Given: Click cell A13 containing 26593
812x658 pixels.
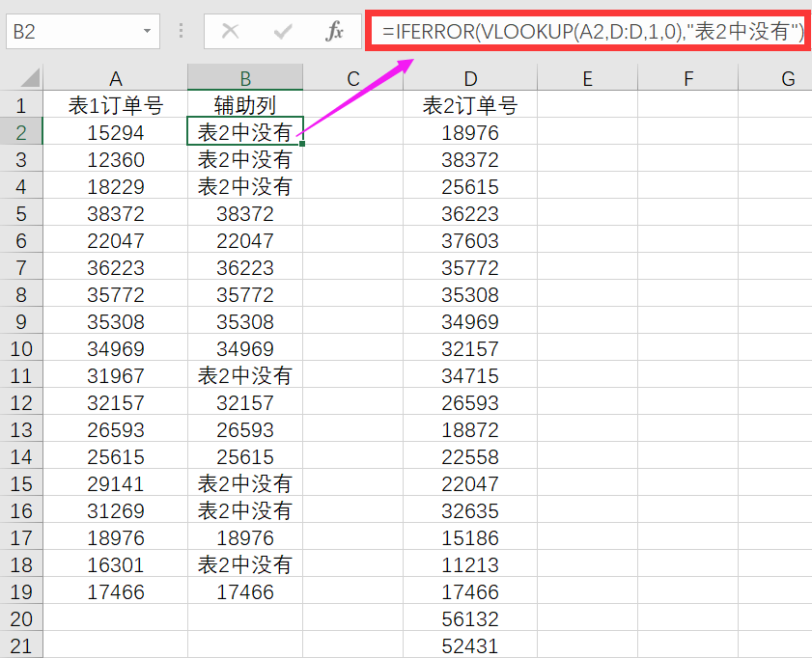Looking at the screenshot, I should tap(115, 430).
